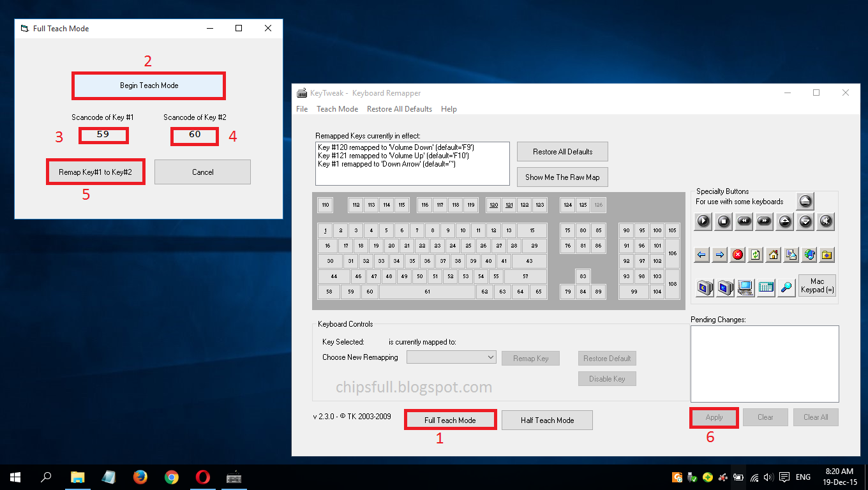This screenshot has height=490, width=868.
Task: Open File Explorer from the taskbar
Action: (x=77, y=477)
